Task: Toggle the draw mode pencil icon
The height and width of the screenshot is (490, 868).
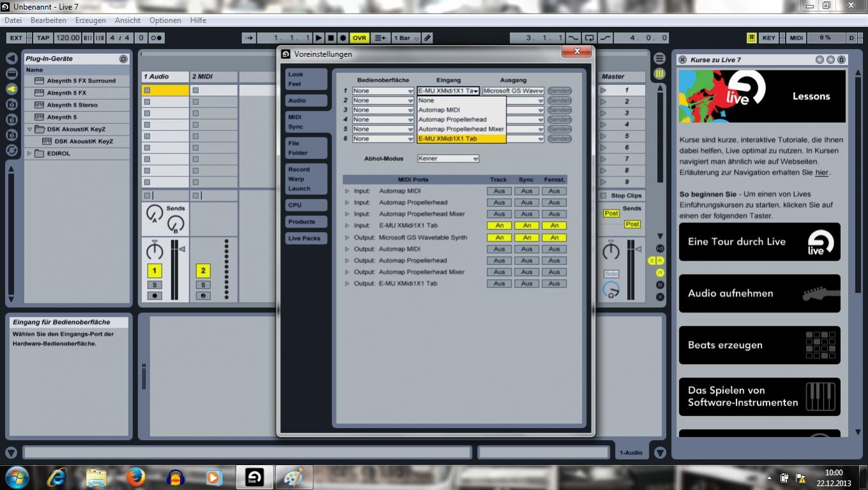Action: point(427,38)
